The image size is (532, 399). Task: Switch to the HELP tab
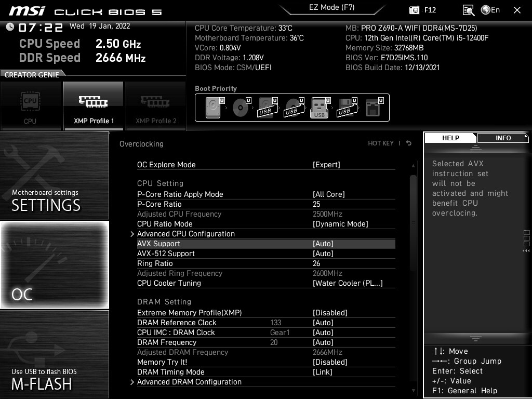[x=450, y=138]
